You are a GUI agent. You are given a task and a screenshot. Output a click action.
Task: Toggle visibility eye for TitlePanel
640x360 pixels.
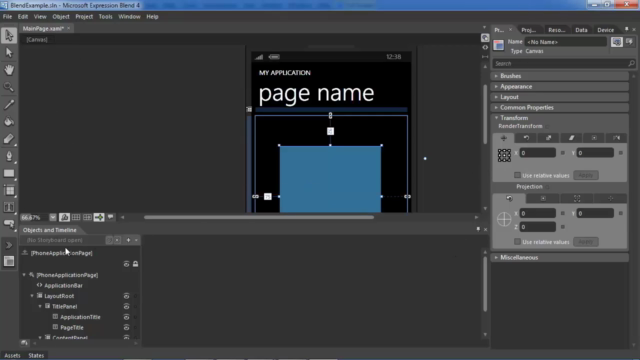coord(127,307)
